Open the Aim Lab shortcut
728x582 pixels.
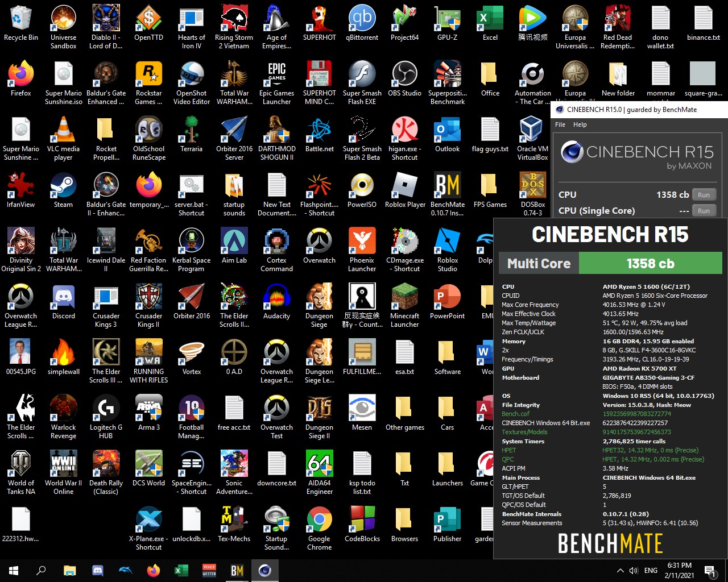[234, 247]
